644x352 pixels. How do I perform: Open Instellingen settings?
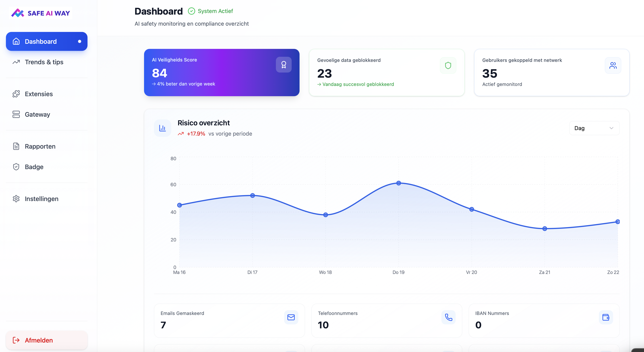click(42, 199)
